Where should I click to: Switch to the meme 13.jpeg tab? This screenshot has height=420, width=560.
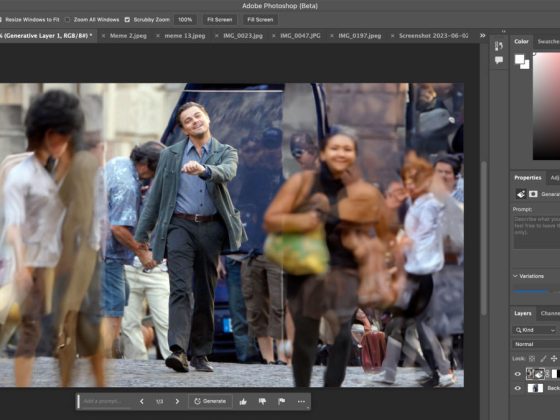point(185,36)
